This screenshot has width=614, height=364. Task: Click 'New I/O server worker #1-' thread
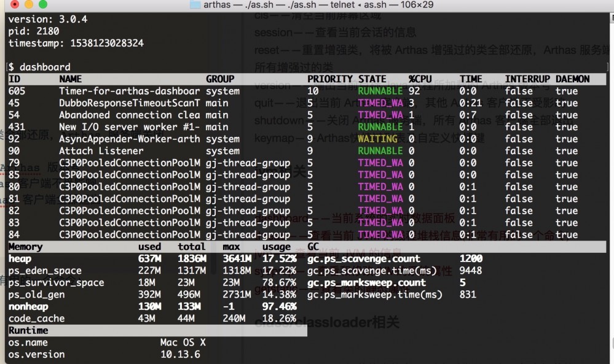(130, 127)
